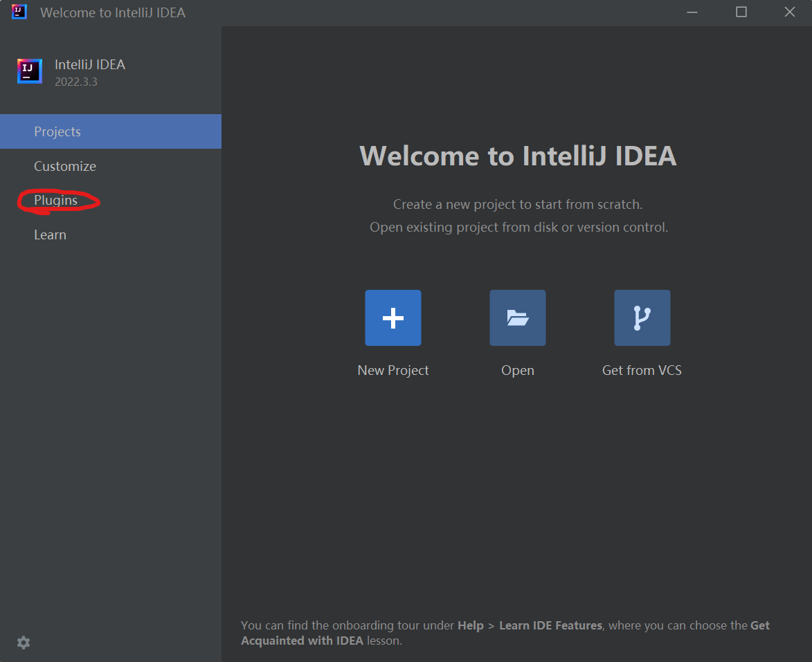Click the Open folder icon
This screenshot has width=812, height=662.
click(x=517, y=318)
